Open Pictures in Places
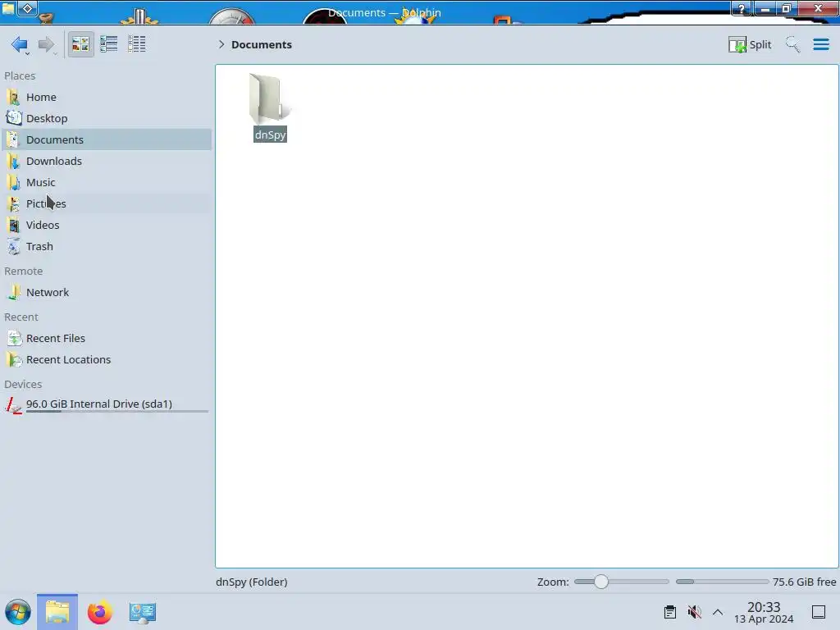This screenshot has width=840, height=630. pyautogui.click(x=107, y=203)
